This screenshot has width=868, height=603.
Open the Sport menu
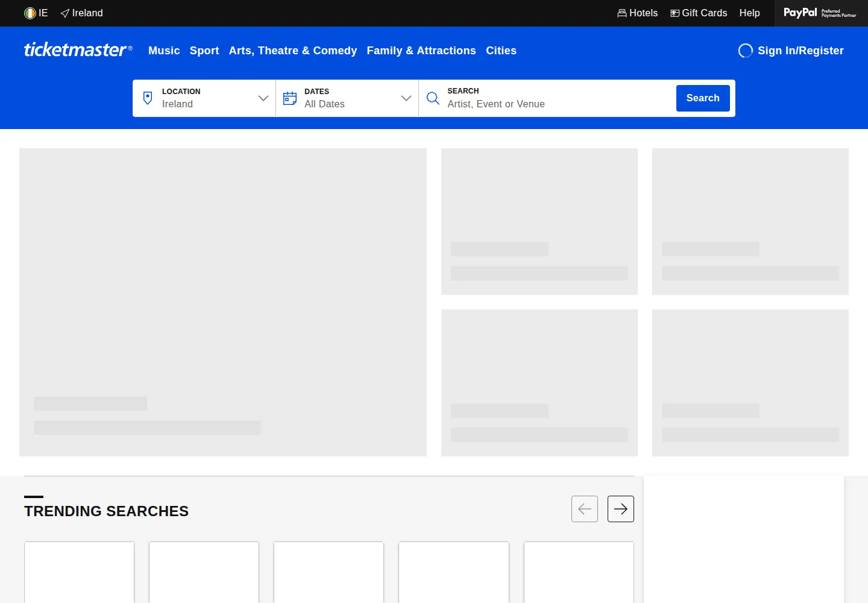pos(204,51)
